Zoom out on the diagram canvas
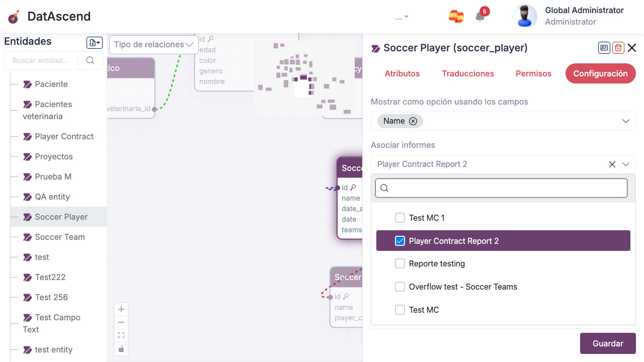The width and height of the screenshot is (644, 362). 121,322
